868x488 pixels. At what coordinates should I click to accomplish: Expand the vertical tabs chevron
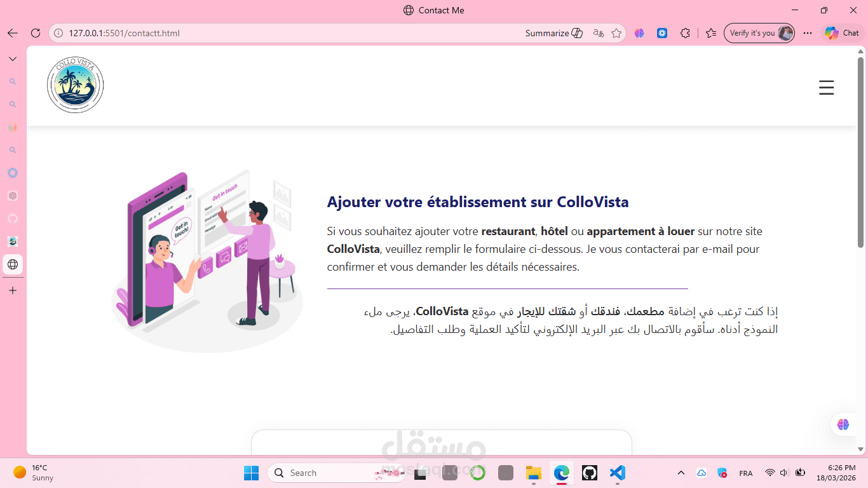click(x=13, y=58)
